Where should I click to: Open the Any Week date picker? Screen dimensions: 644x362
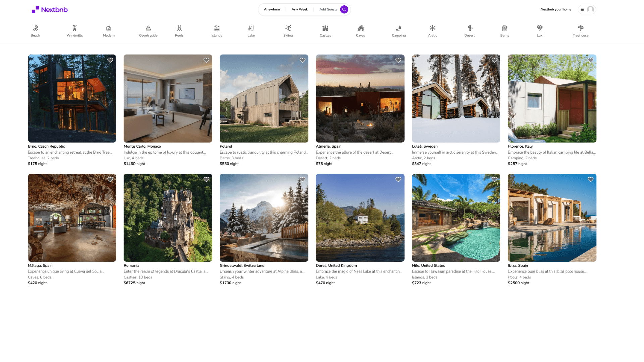(x=300, y=9)
